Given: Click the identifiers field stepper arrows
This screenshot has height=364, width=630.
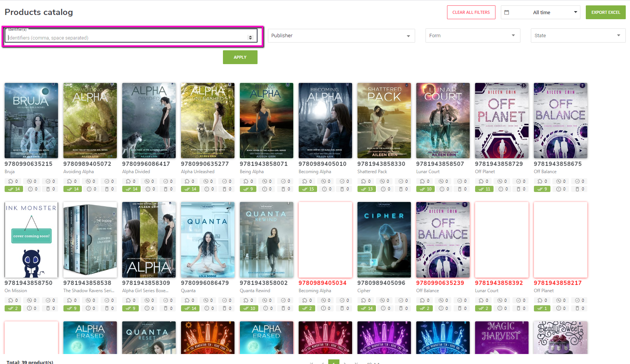Looking at the screenshot, I should pyautogui.click(x=250, y=38).
